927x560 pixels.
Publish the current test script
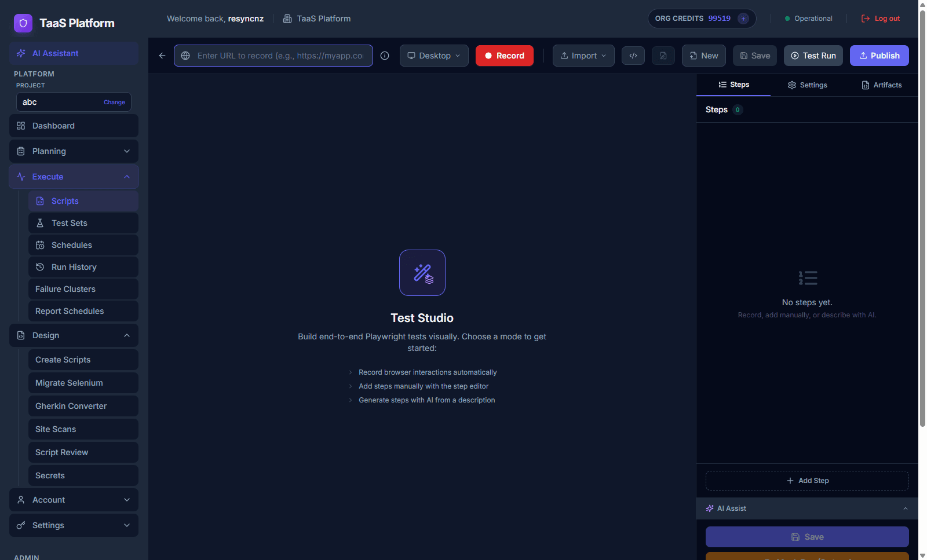[879, 55]
